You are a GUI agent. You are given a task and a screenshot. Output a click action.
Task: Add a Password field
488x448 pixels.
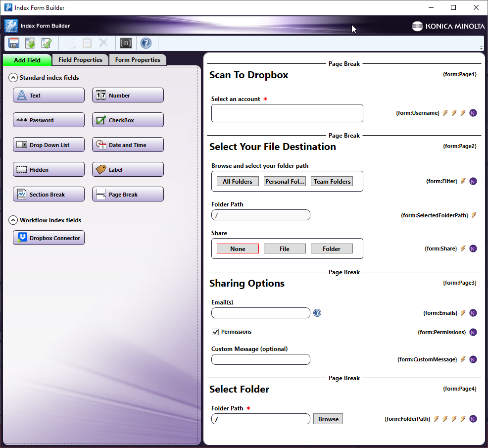49,120
